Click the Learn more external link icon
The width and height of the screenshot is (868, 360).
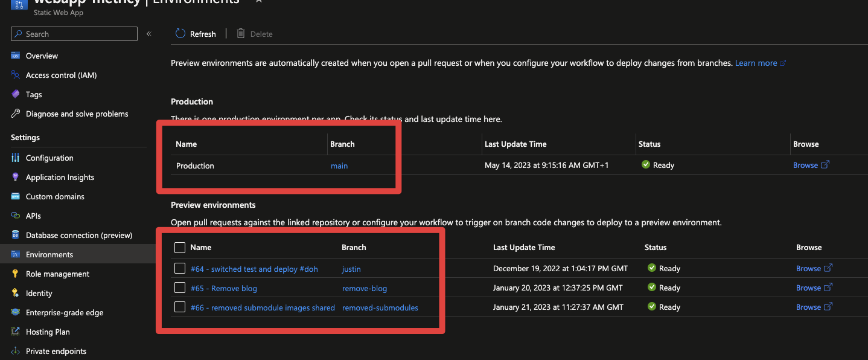pos(783,63)
